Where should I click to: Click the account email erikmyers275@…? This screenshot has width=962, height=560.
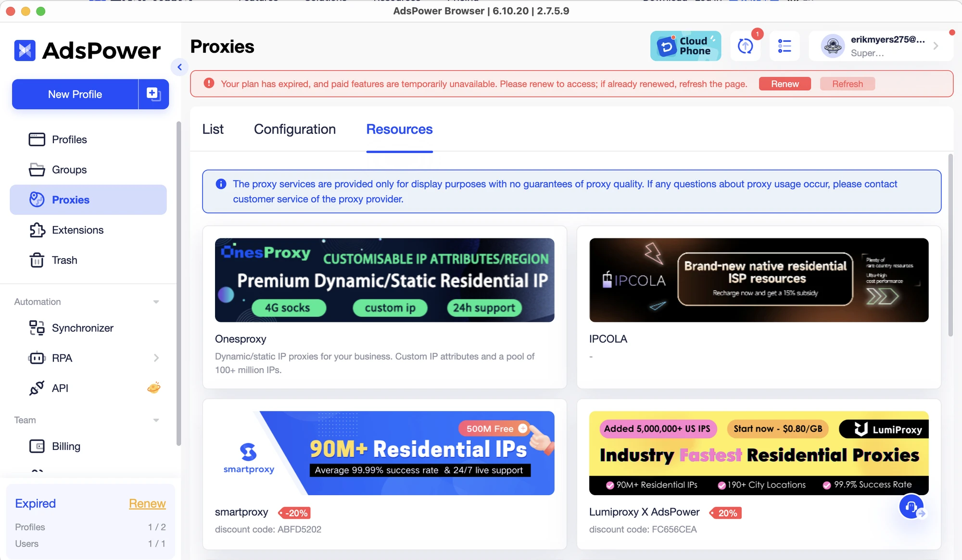(x=887, y=39)
